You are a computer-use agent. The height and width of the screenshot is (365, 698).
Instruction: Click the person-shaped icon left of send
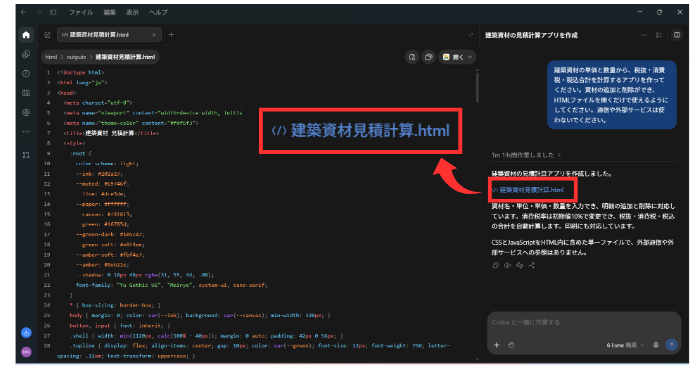tap(656, 345)
